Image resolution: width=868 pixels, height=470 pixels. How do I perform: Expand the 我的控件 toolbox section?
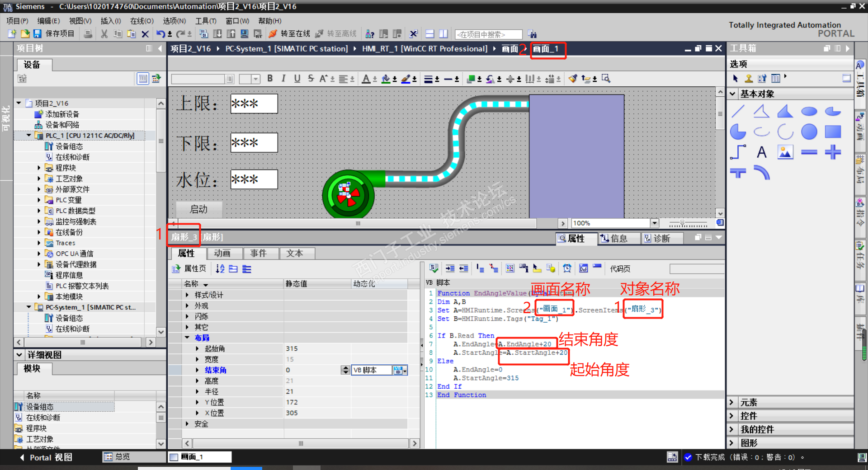click(732, 429)
